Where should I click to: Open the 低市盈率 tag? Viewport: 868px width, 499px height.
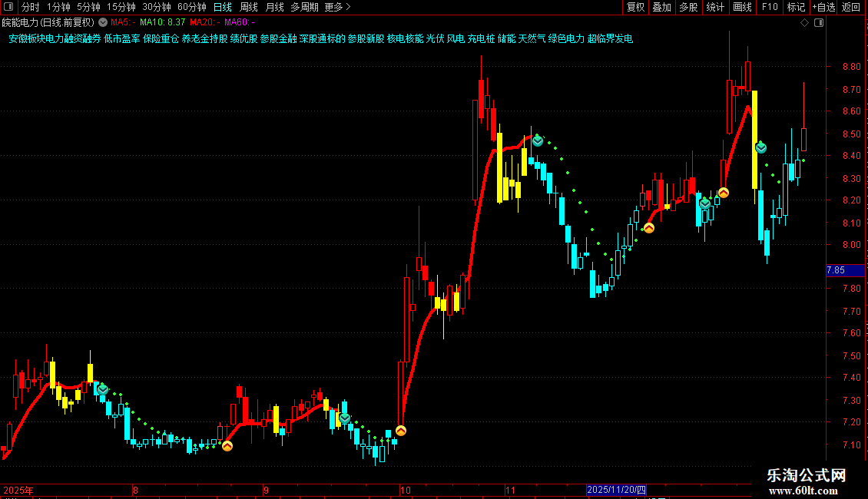pos(122,38)
